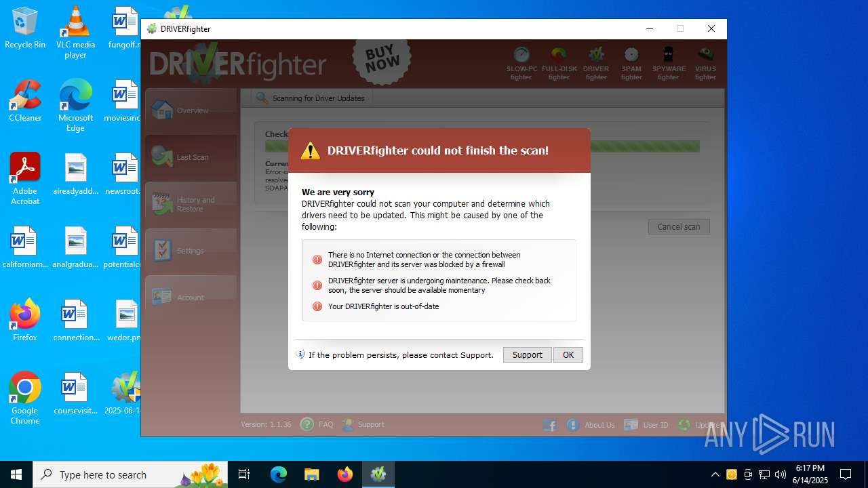This screenshot has width=868, height=488.
Task: Click the User ID link in the footer
Action: coord(646,425)
